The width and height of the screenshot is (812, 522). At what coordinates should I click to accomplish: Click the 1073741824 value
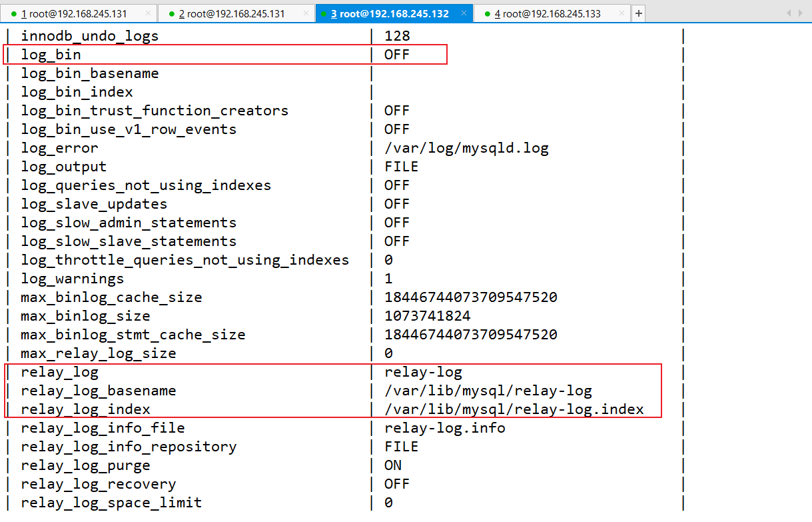[428, 316]
